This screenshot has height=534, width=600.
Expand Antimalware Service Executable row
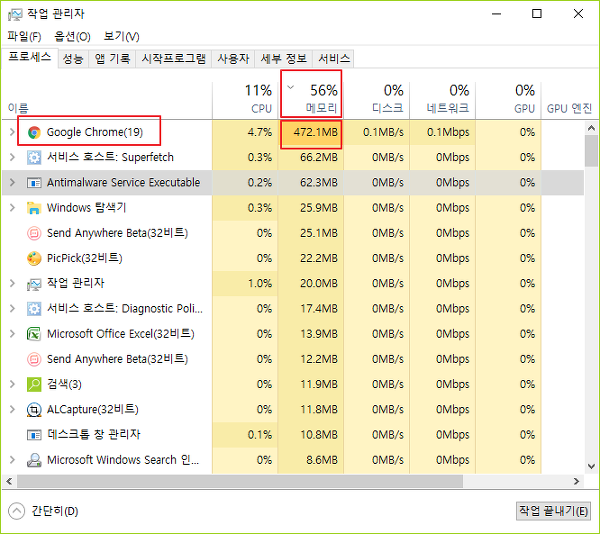(x=12, y=182)
